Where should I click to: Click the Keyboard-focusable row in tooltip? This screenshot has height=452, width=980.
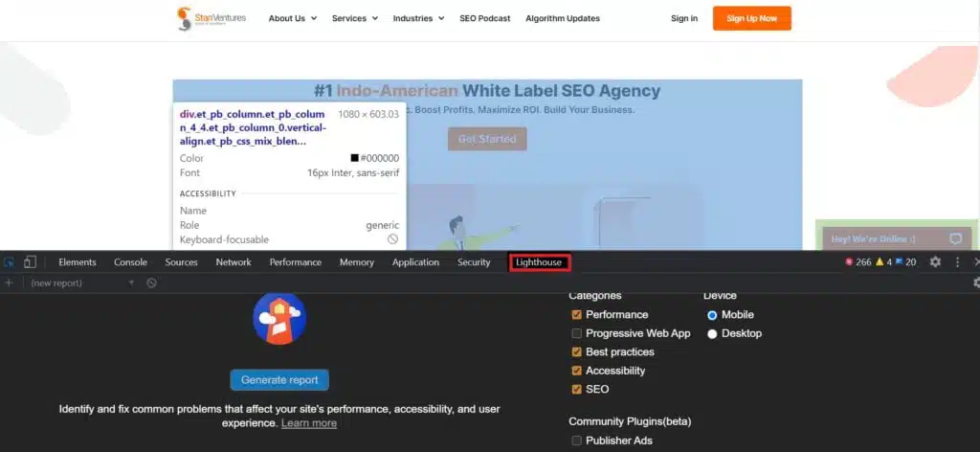289,239
